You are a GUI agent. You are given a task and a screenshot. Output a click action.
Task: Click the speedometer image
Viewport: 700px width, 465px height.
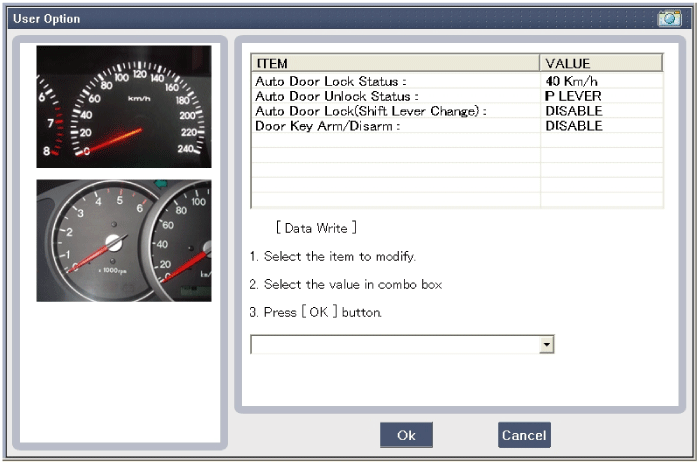pos(124,107)
